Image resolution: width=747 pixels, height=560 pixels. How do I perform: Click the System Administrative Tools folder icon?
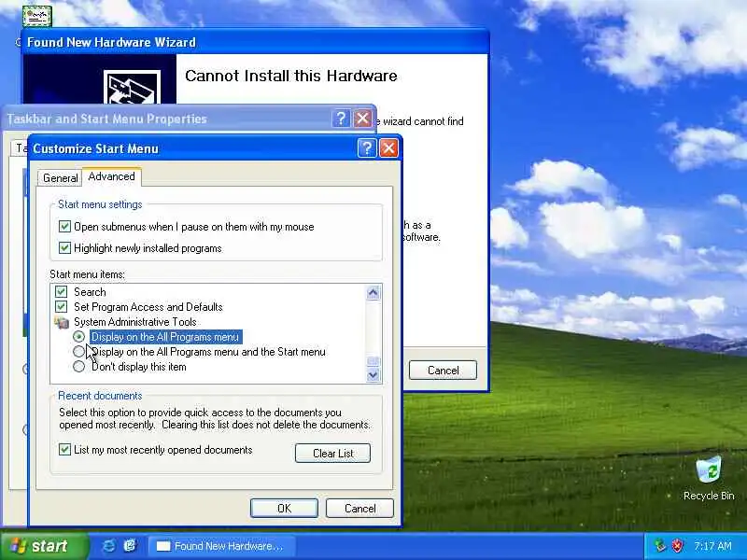click(x=62, y=322)
